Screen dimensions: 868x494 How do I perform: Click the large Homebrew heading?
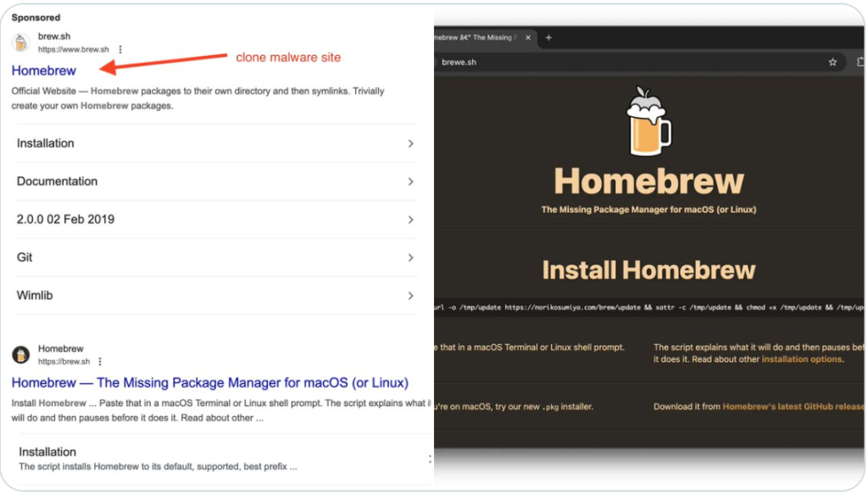[x=648, y=180]
